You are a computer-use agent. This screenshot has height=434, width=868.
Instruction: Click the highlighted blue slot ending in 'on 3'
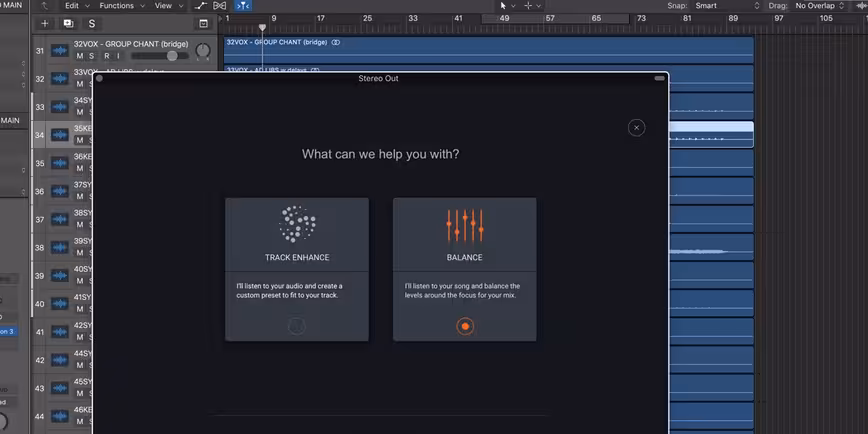point(8,332)
